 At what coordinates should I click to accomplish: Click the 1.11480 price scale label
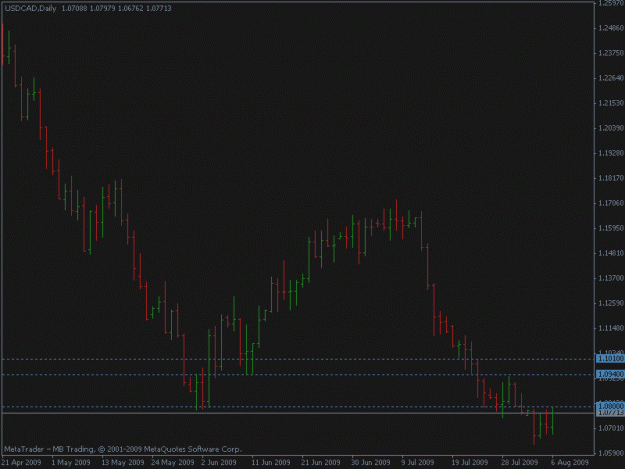pos(611,328)
